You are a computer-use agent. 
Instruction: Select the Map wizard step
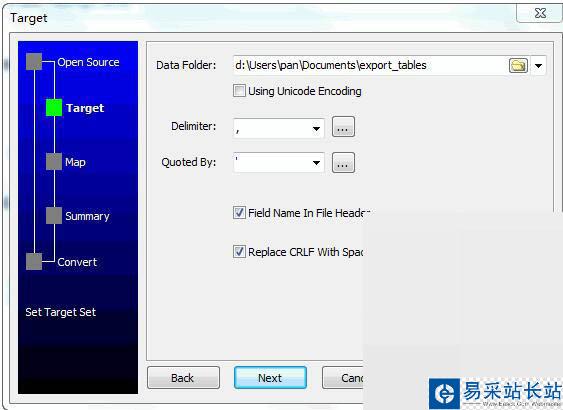[x=75, y=162]
